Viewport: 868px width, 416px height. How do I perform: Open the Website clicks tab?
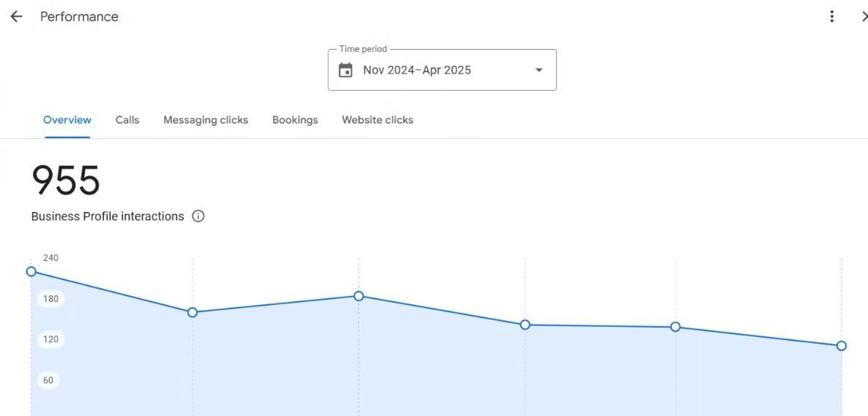(x=378, y=120)
